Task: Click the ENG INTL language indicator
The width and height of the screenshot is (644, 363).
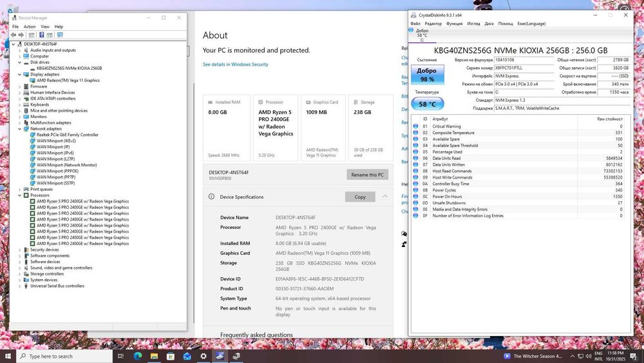Action: (598, 356)
